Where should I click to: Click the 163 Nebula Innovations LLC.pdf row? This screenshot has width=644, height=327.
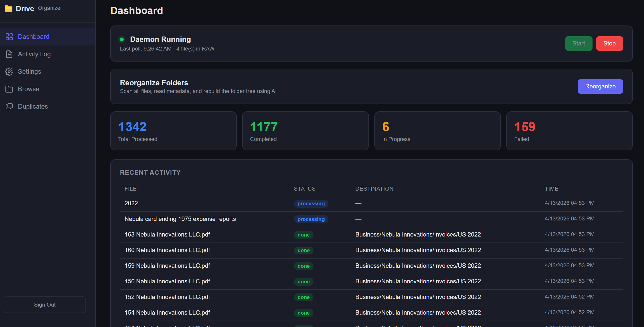[x=167, y=234]
